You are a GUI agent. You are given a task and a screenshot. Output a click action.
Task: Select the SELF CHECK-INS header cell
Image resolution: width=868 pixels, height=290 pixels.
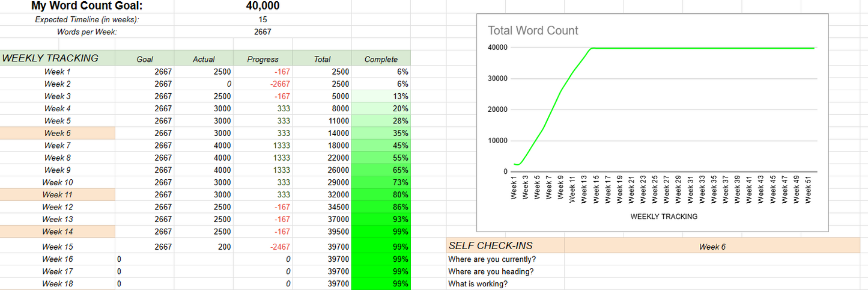pos(505,245)
